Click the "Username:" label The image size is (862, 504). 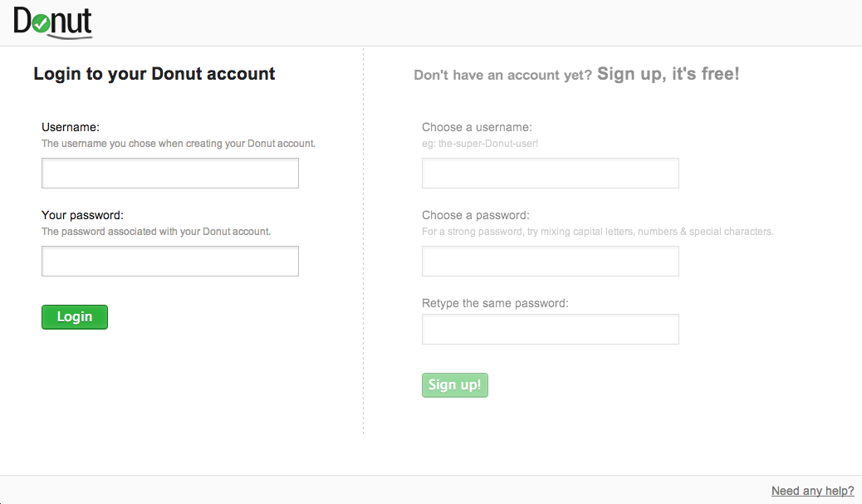click(71, 127)
